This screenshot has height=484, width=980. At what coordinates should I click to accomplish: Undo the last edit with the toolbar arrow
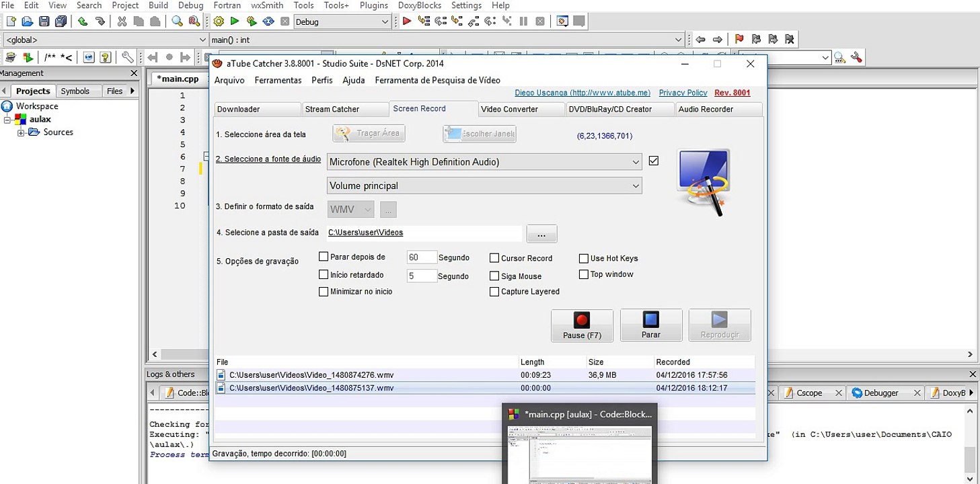point(82,22)
